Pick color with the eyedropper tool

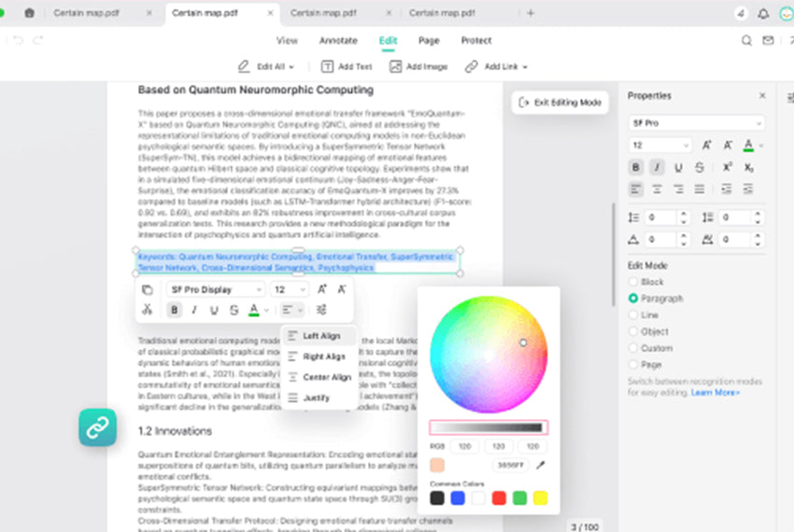(541, 465)
